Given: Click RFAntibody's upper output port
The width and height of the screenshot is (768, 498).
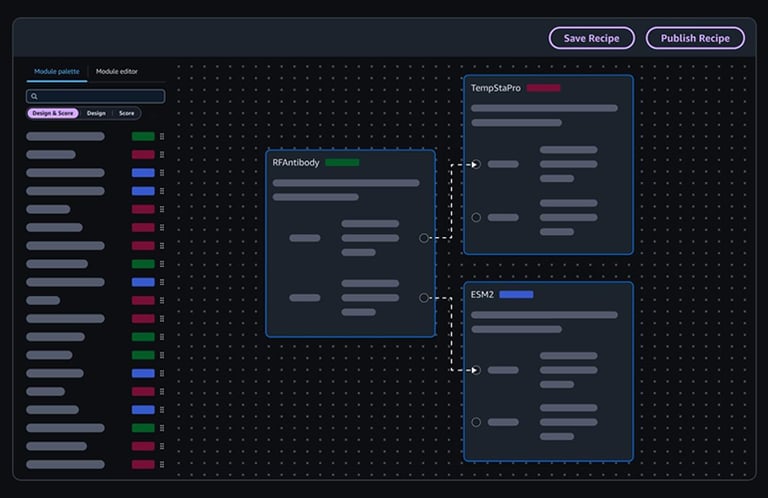Looking at the screenshot, I should point(424,238).
